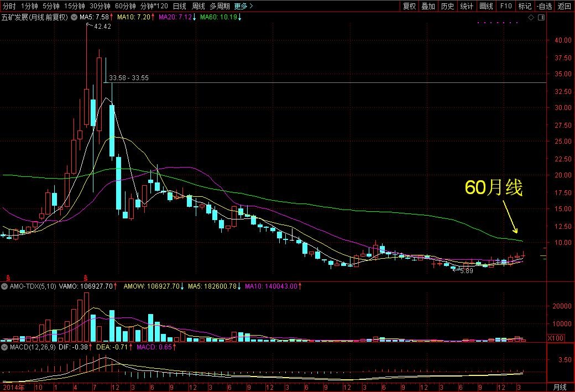This screenshot has width=575, height=392.
Task: Switch to 周线 weekly chart
Action: pyautogui.click(x=198, y=6)
